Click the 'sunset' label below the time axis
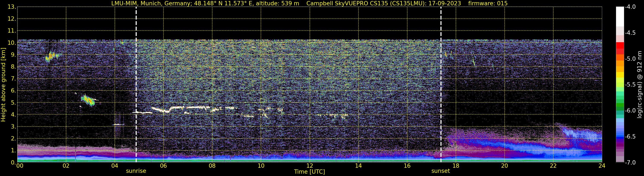This screenshot has height=176, width=644. [440, 171]
